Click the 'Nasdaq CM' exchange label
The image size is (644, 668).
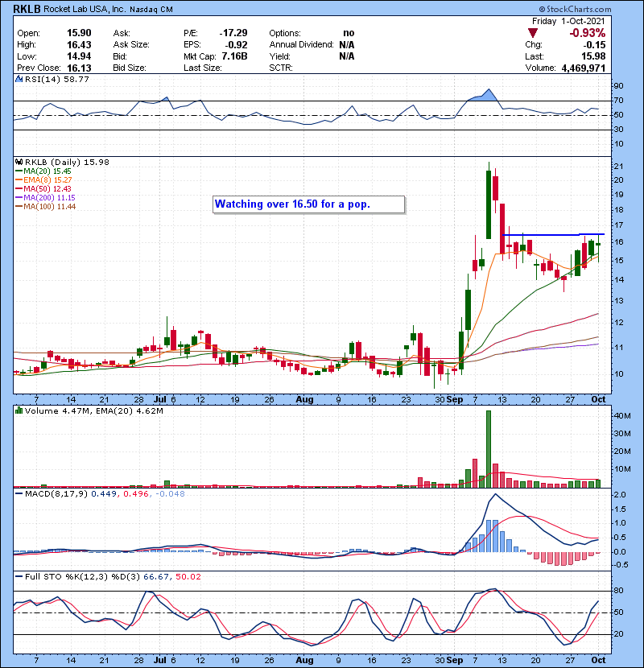click(x=151, y=10)
